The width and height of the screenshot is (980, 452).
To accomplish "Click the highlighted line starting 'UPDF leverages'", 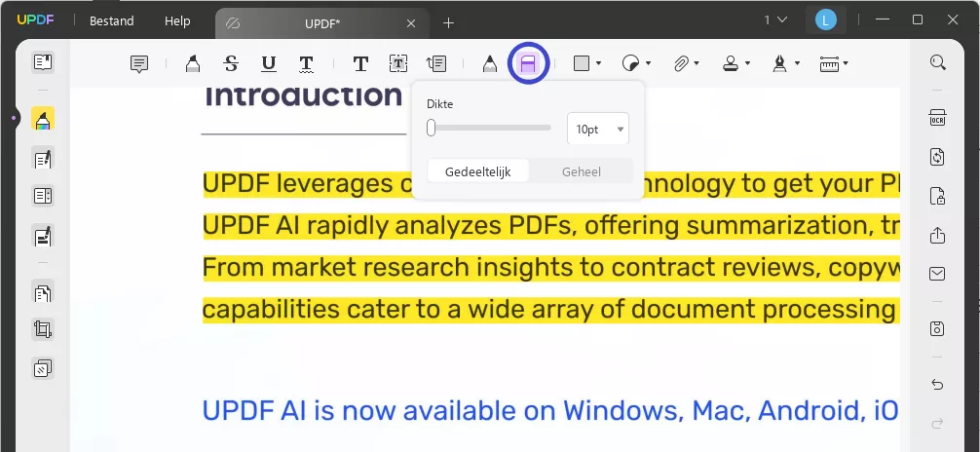I will click(551, 184).
